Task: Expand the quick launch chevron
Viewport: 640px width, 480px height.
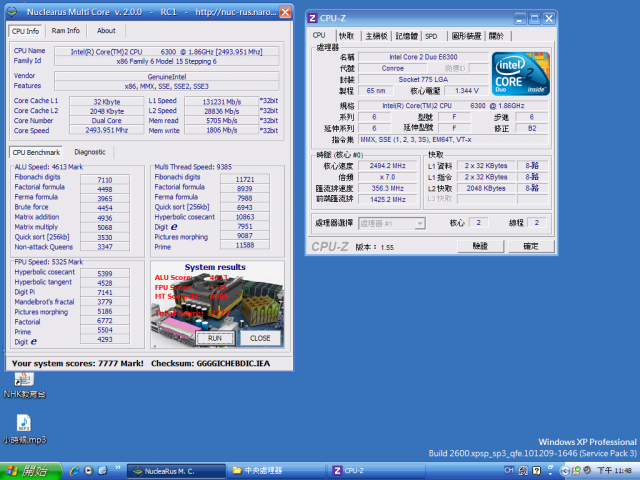Action: tap(118, 468)
